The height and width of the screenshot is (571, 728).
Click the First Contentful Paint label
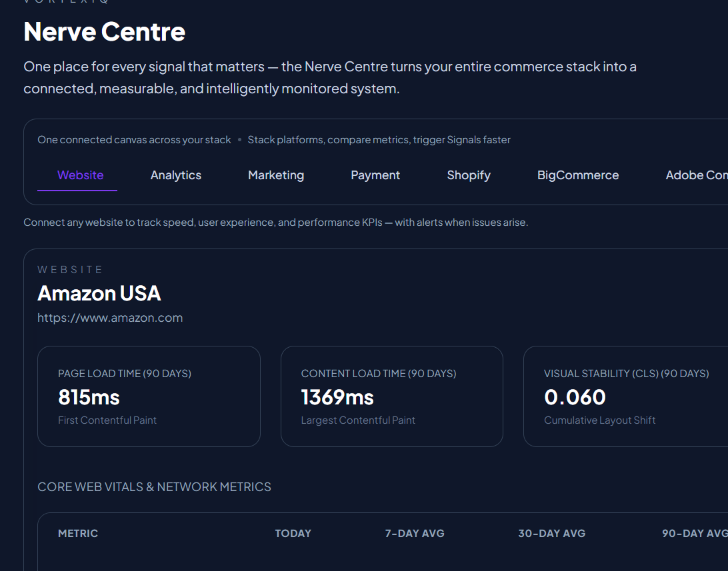107,420
